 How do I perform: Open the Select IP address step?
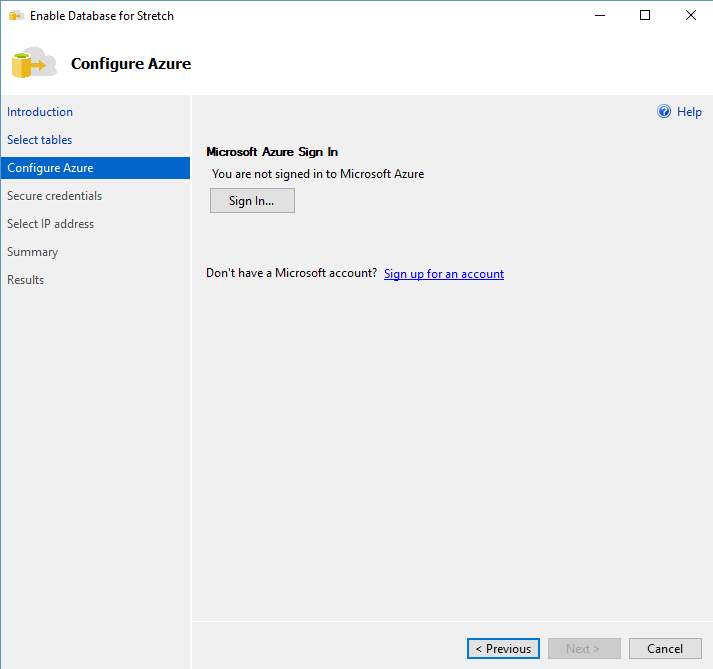click(x=50, y=224)
